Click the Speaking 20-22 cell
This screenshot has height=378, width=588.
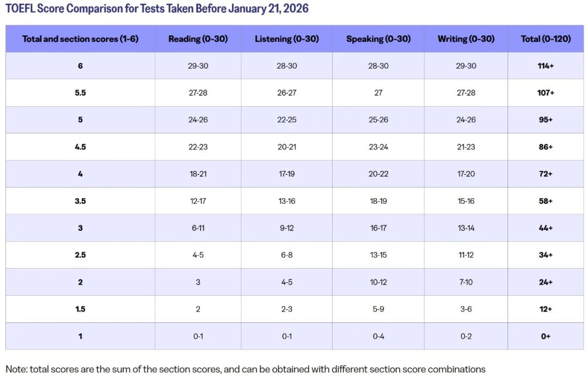pos(378,174)
